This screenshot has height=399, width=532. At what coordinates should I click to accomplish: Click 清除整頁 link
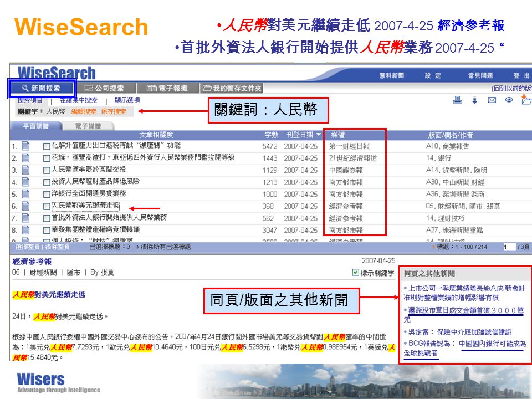pyautogui.click(x=58, y=247)
